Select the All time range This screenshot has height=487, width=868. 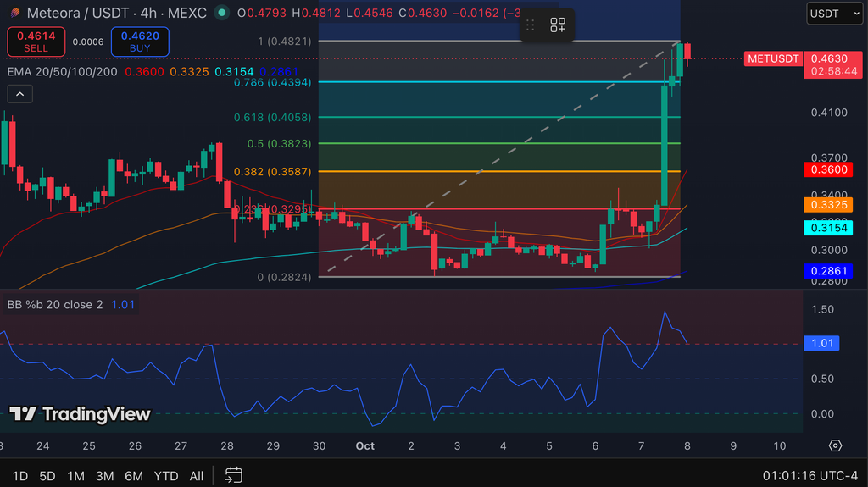tap(197, 476)
